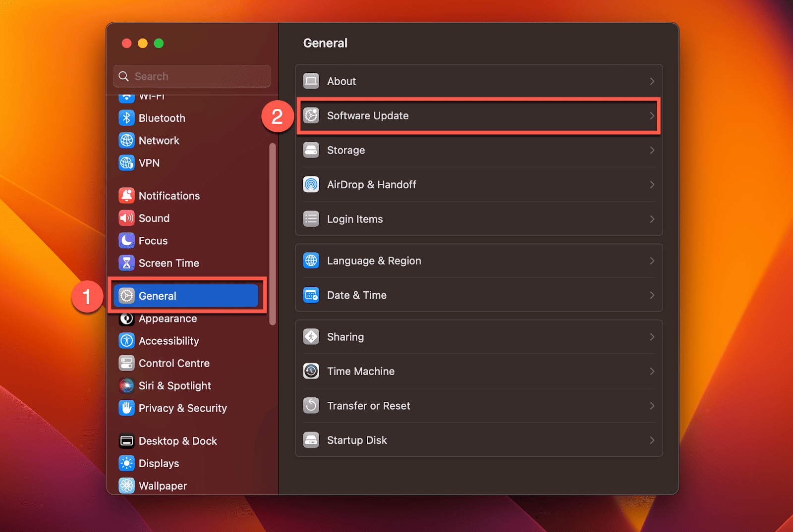Select the Network globe icon
The image size is (793, 532).
pos(127,141)
